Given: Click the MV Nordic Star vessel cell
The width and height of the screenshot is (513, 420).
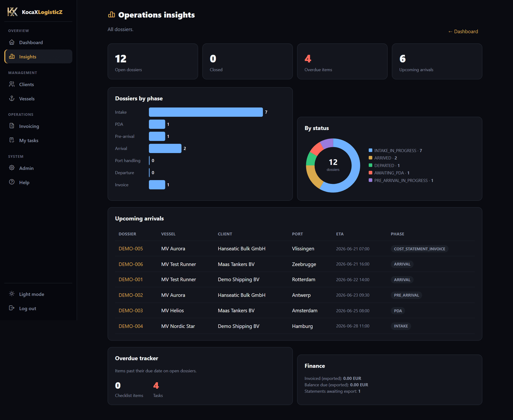Looking at the screenshot, I should point(178,326).
